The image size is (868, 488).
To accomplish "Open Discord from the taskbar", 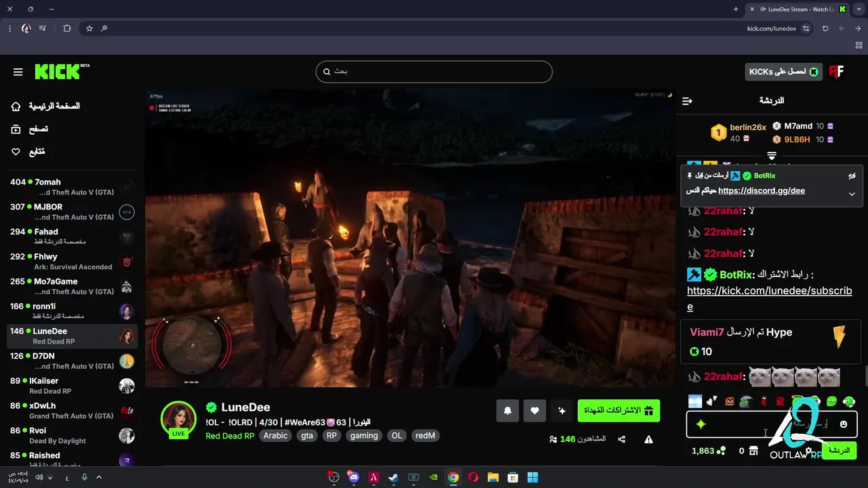I will coord(353,477).
